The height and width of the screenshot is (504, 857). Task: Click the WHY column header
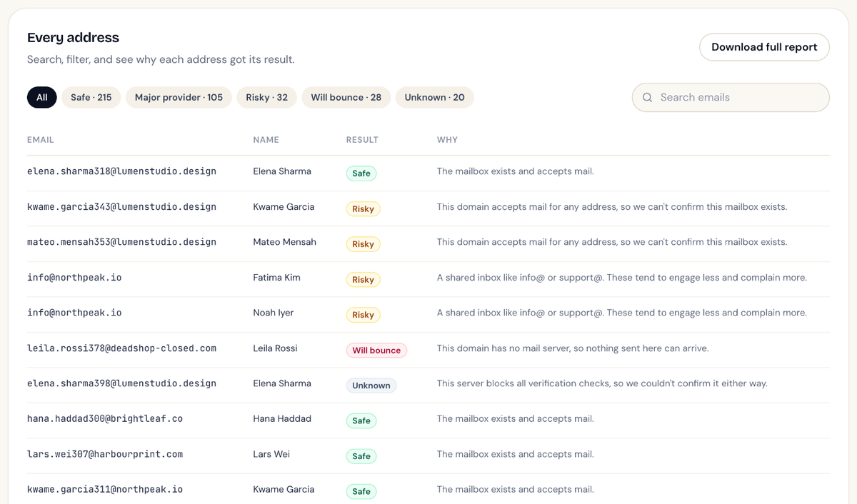point(447,140)
